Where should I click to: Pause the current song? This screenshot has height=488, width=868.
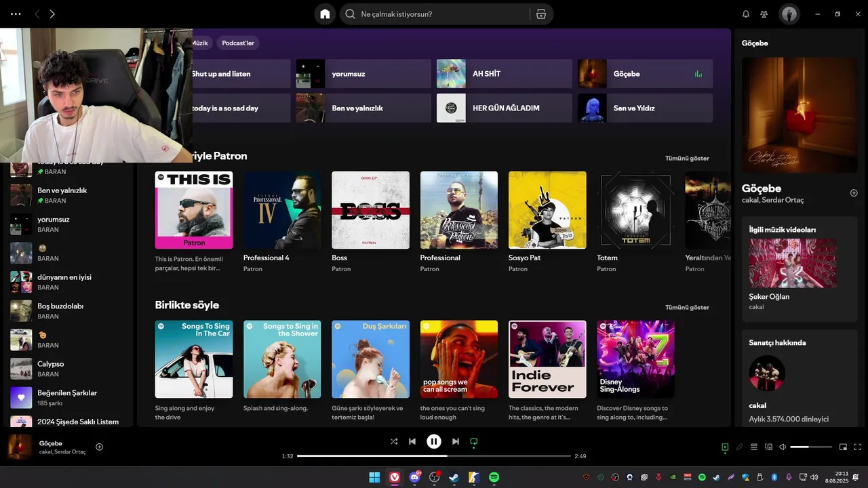click(x=434, y=441)
